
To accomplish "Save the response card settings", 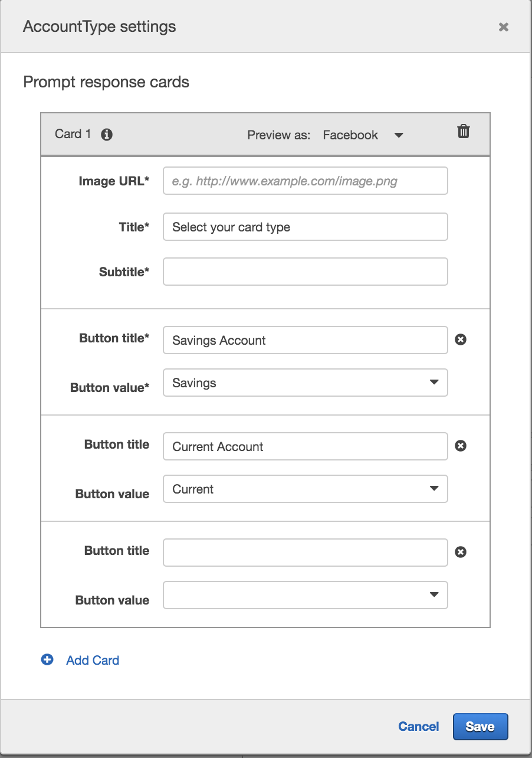I will [480, 727].
